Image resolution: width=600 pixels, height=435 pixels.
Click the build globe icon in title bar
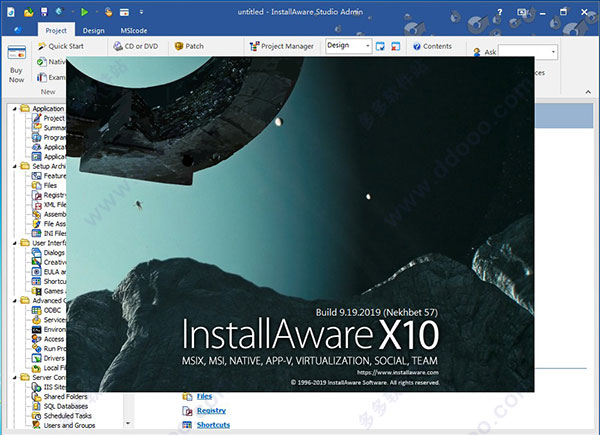coord(59,11)
